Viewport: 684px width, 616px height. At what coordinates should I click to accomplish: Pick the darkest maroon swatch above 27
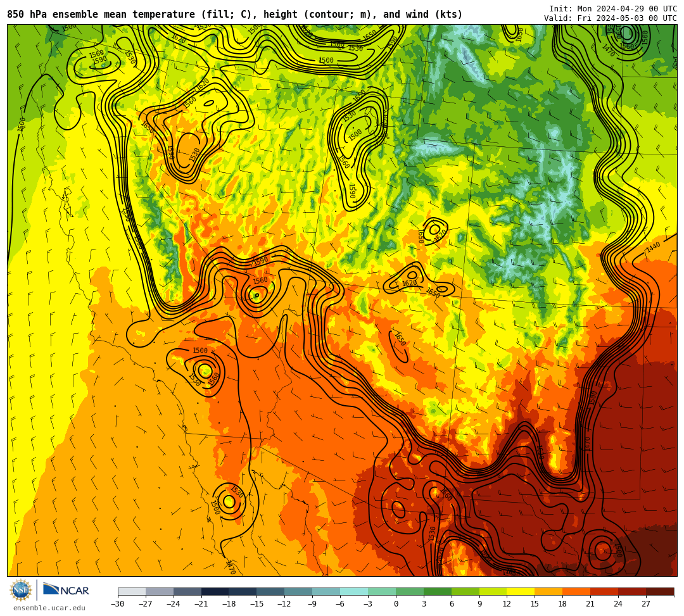coord(660,591)
